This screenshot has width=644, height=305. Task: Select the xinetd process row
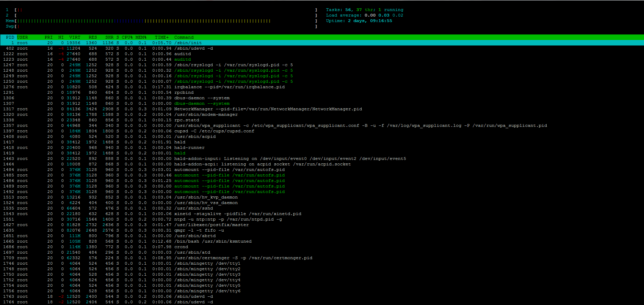point(322,214)
